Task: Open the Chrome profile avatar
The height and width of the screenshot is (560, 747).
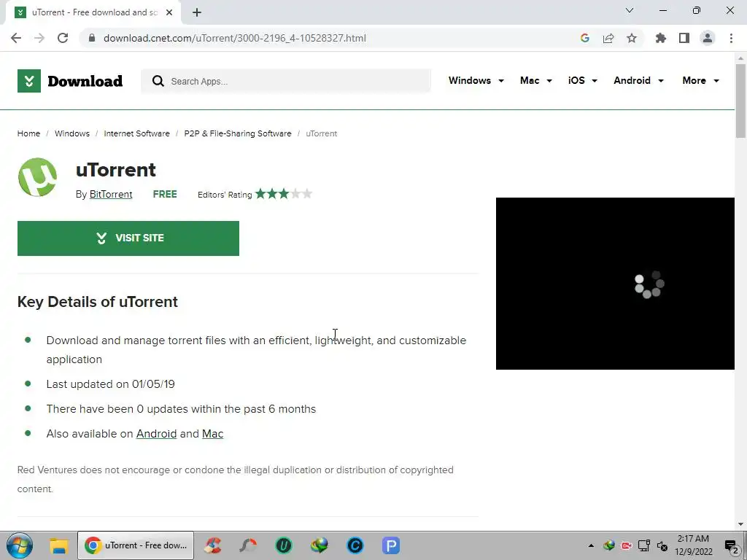Action: [x=708, y=38]
